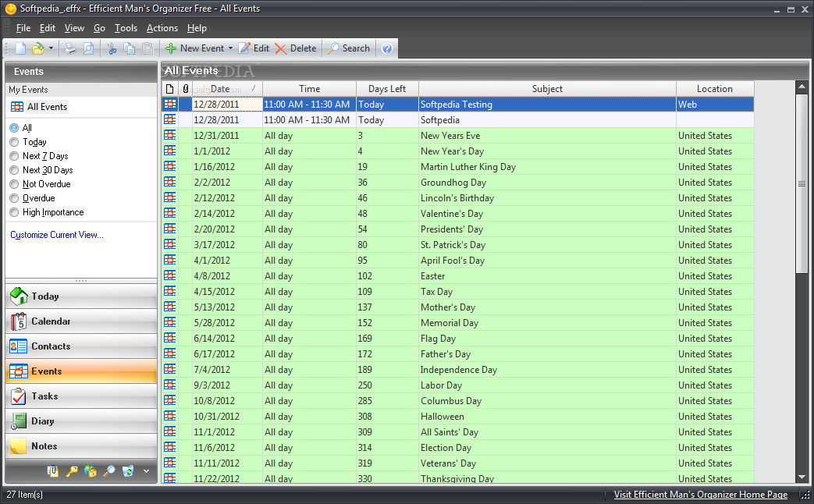The image size is (814, 504).
Task: Click the scroll down arrow of event list
Action: click(802, 477)
